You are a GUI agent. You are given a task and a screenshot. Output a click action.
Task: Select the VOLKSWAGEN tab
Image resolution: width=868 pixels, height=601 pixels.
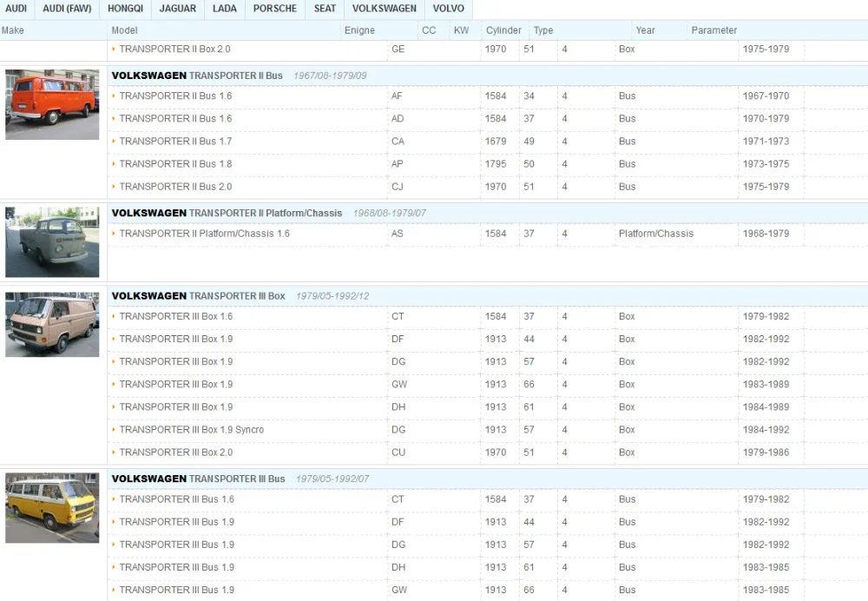(x=385, y=9)
